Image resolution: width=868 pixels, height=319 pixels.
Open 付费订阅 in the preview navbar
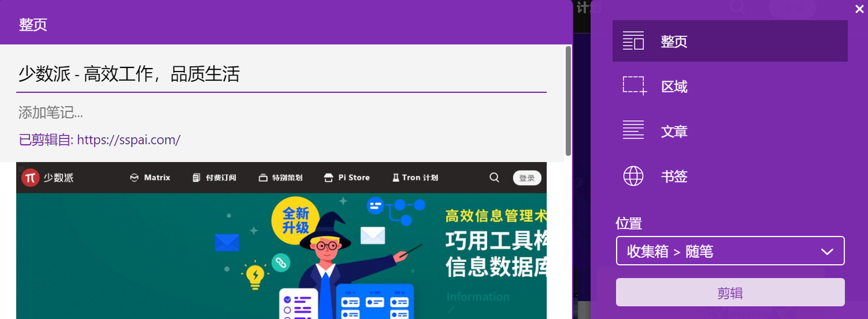(214, 178)
